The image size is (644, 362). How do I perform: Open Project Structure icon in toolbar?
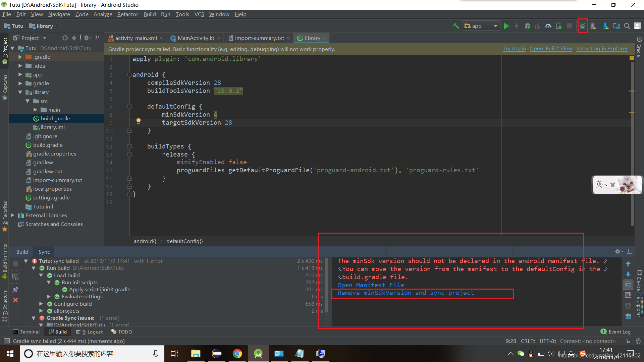(x=616, y=26)
